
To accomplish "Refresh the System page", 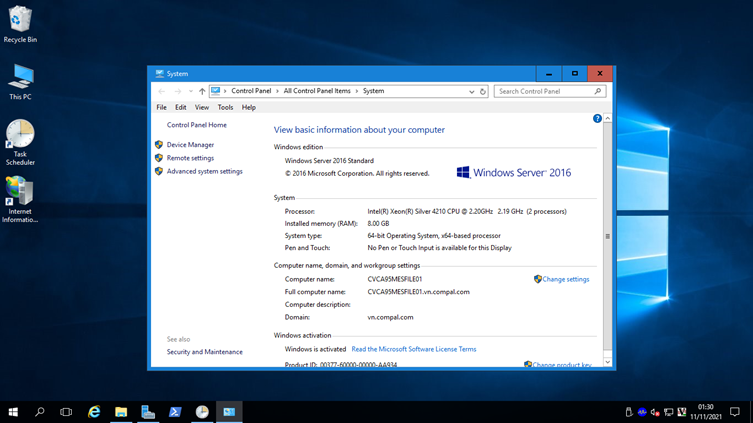I will pos(483,91).
